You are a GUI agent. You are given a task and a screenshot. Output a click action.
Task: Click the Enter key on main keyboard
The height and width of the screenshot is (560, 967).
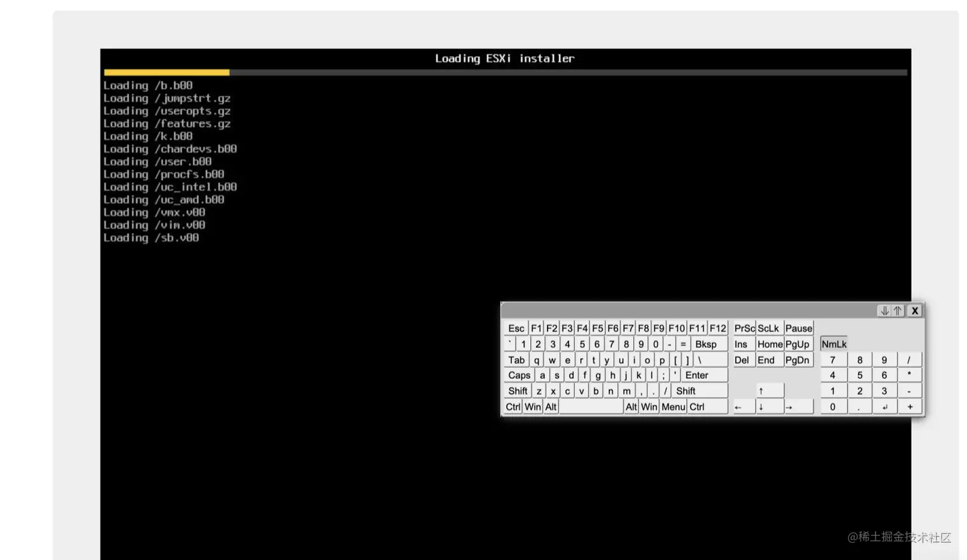pyautogui.click(x=704, y=375)
